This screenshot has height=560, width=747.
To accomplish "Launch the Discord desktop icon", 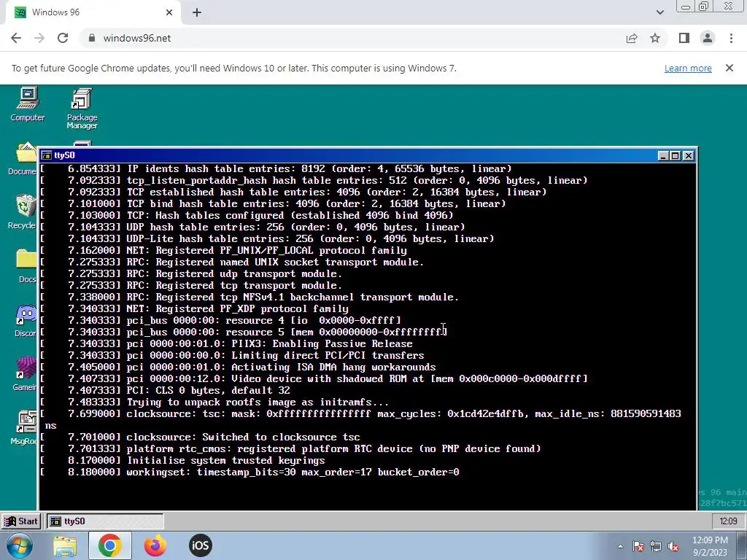I will 26,321.
